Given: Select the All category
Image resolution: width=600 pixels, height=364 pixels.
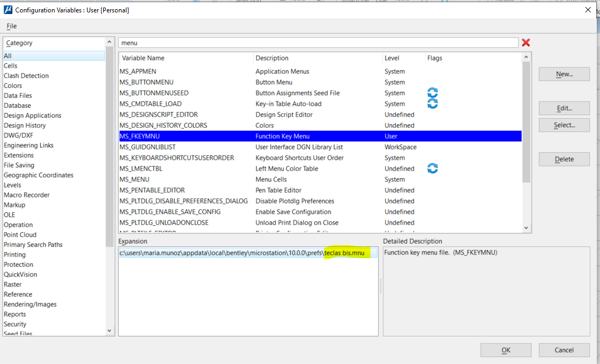Looking at the screenshot, I should pyautogui.click(x=54, y=56).
